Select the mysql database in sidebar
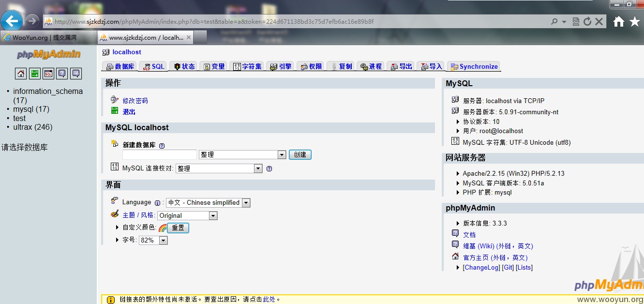The image size is (644, 304). [31, 109]
